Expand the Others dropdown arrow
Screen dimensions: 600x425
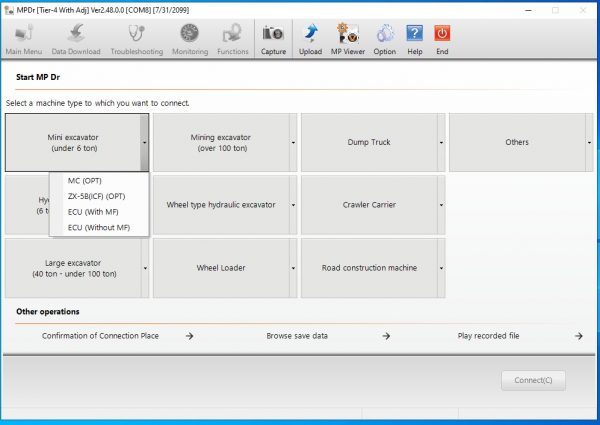pyautogui.click(x=589, y=142)
